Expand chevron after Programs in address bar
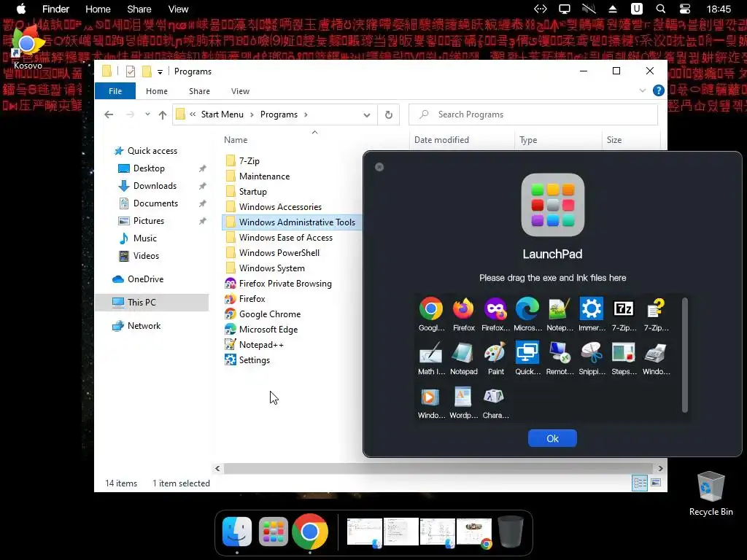Screen dimensions: 747x560 [306, 114]
